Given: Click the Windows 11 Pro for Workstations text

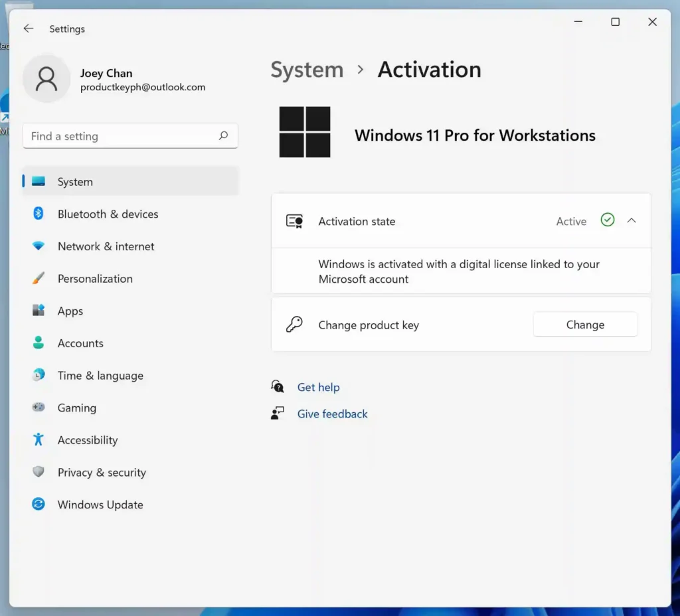Looking at the screenshot, I should coord(475,135).
